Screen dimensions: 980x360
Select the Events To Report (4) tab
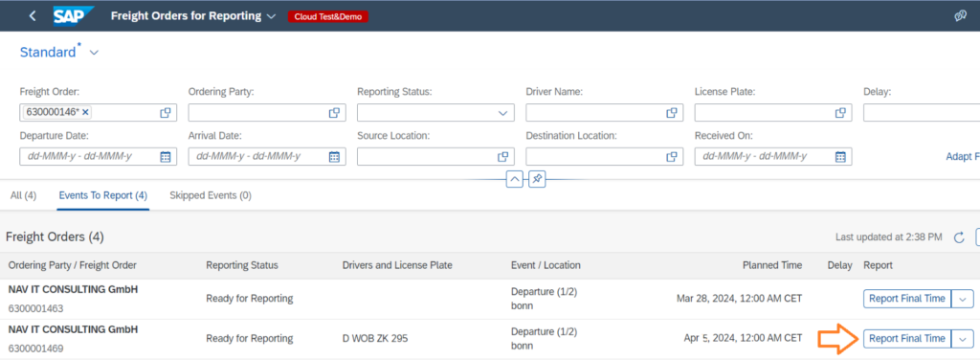(x=103, y=195)
